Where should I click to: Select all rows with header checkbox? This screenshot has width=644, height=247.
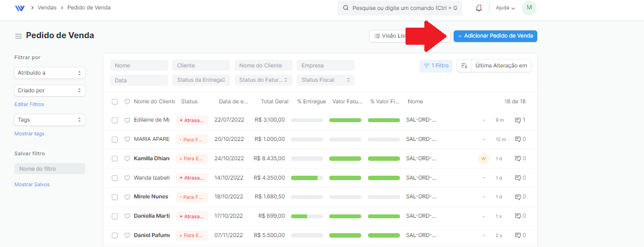pos(115,102)
